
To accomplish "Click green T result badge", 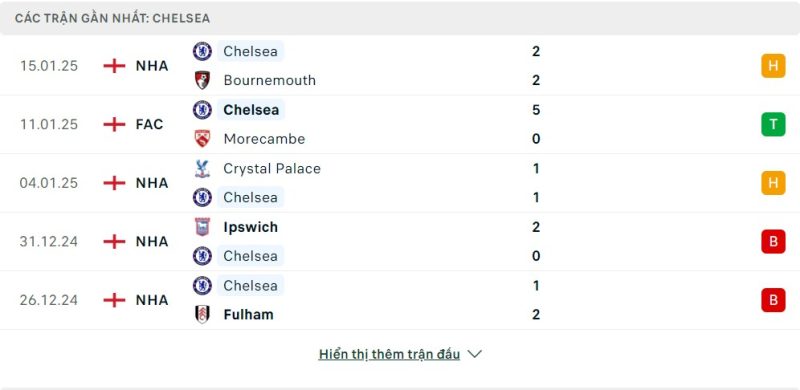I will pos(773,124).
